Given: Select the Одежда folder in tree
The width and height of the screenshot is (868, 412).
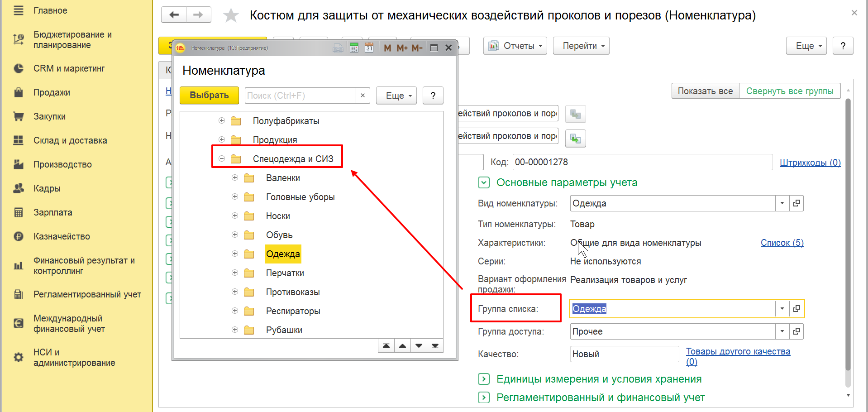Looking at the screenshot, I should click(x=283, y=254).
